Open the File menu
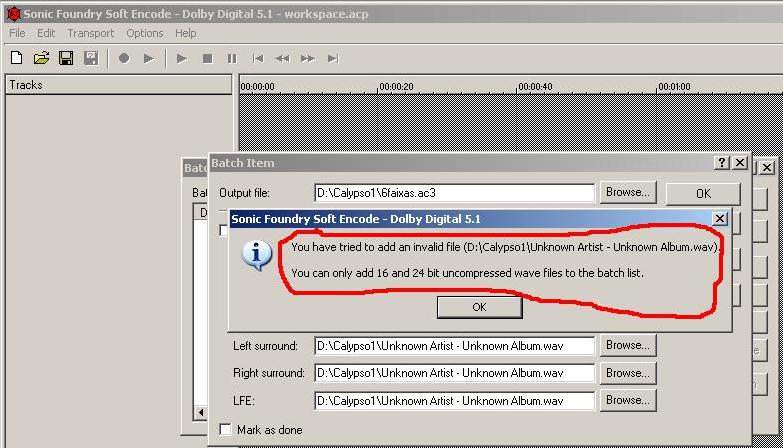This screenshot has width=783, height=448. pyautogui.click(x=17, y=33)
